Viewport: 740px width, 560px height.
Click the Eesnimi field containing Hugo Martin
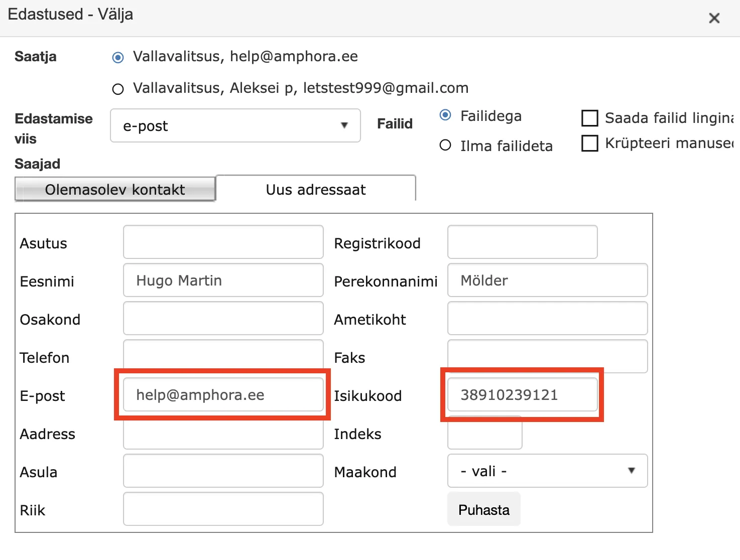(223, 280)
